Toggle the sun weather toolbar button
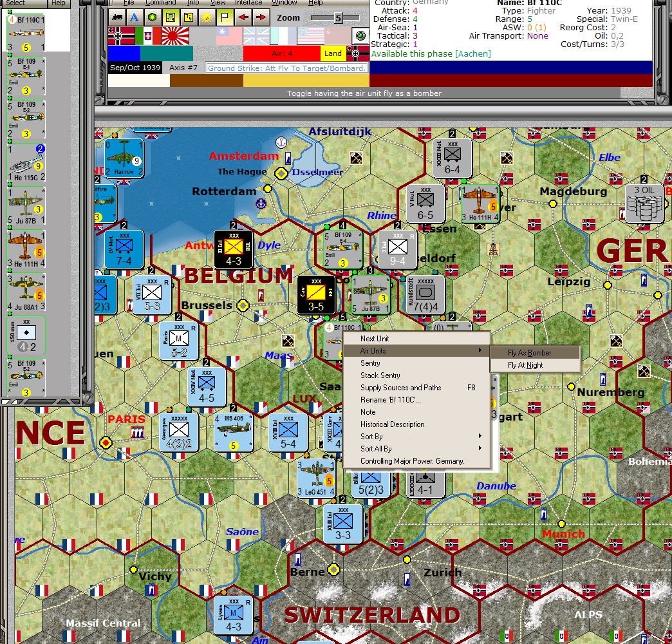672x644 pixels. (x=207, y=17)
